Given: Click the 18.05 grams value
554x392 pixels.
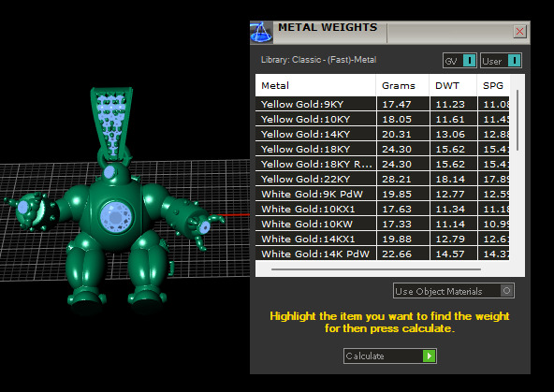Looking at the screenshot, I should click(397, 119).
